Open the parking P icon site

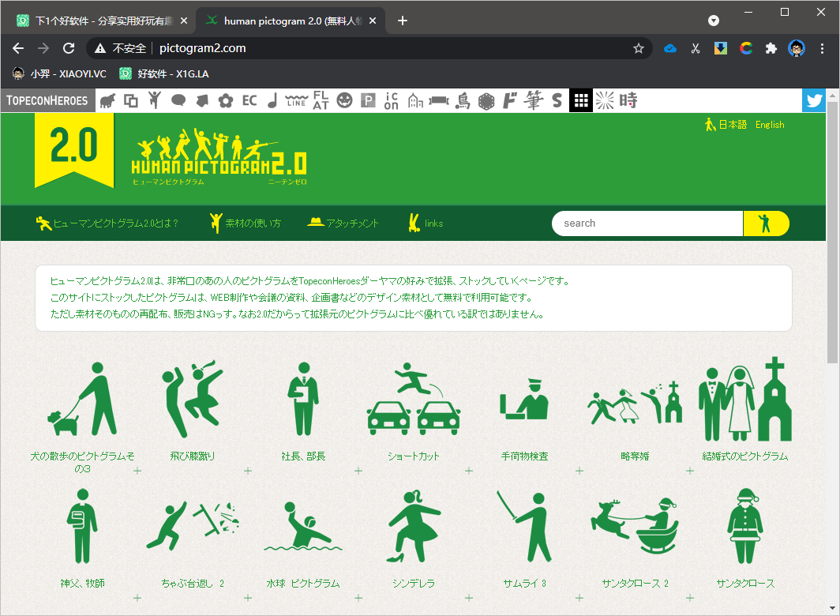pos(368,100)
